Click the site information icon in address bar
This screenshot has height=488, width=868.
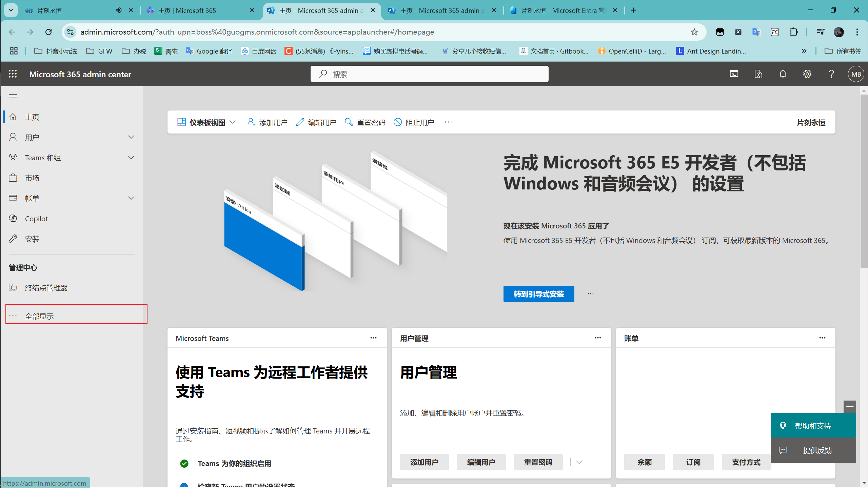click(70, 32)
